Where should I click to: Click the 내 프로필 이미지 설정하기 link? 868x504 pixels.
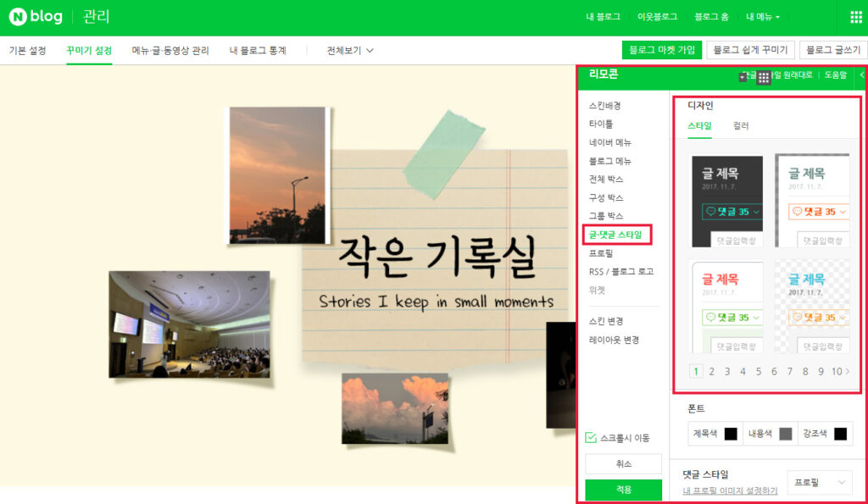[x=730, y=491]
